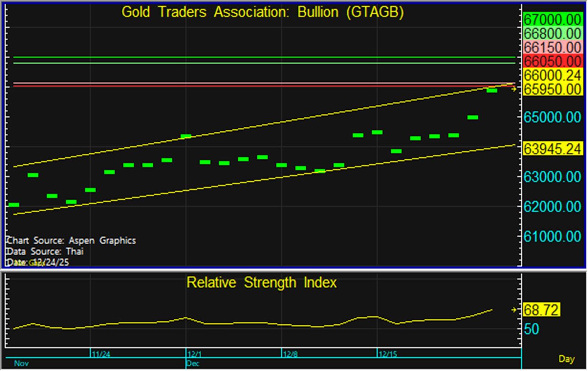Click the highlighted 63945.24 price label

coord(552,148)
